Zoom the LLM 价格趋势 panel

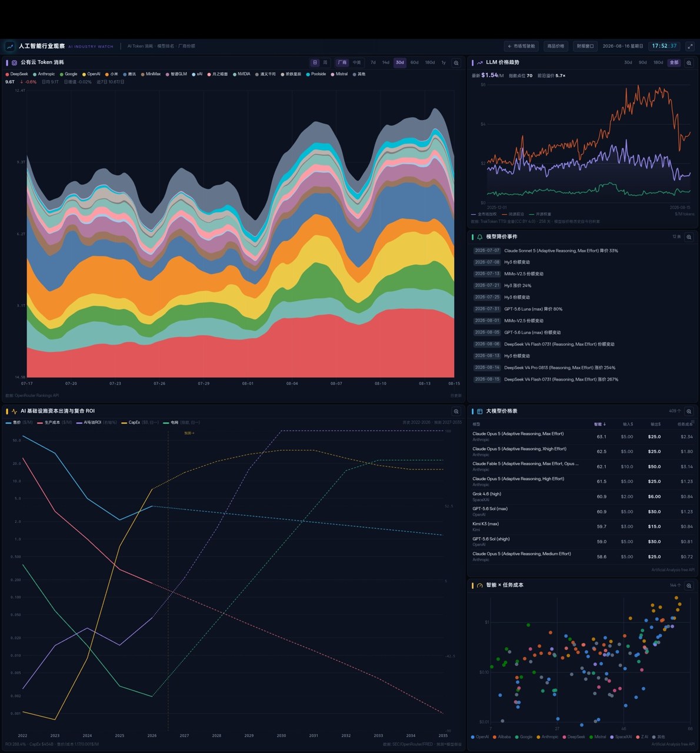click(689, 62)
